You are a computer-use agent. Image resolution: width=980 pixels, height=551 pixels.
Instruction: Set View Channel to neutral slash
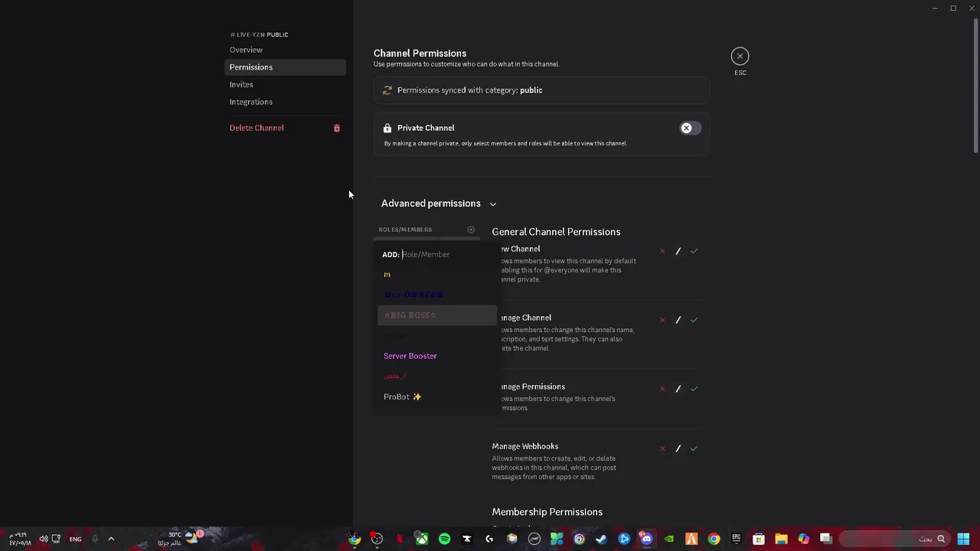678,251
